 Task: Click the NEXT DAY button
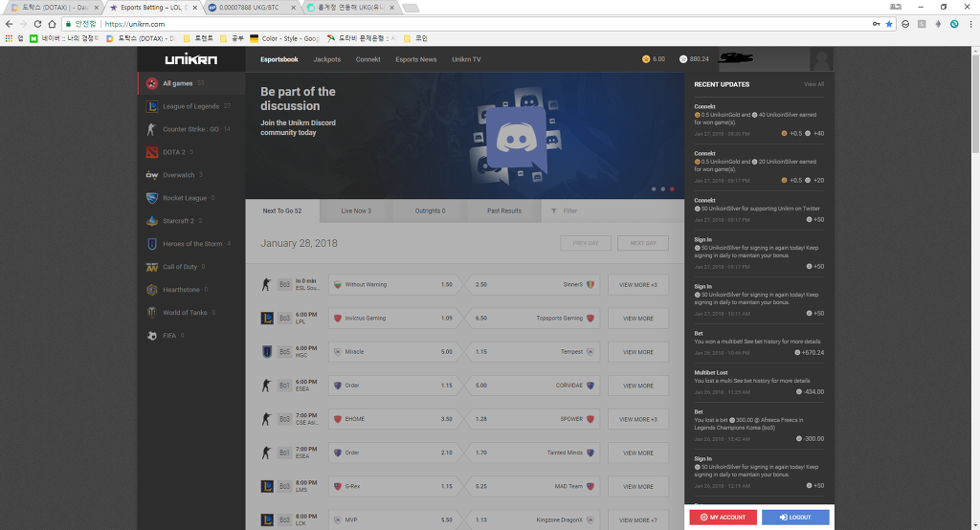[x=643, y=243]
